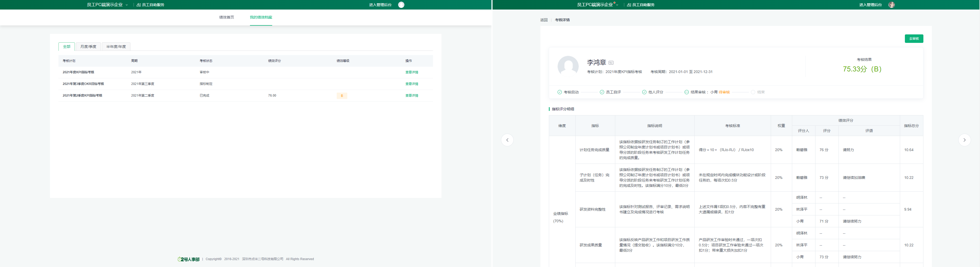The height and width of the screenshot is (267, 980).
Task: Click the 返回 link above 考核详情
Action: point(544,20)
